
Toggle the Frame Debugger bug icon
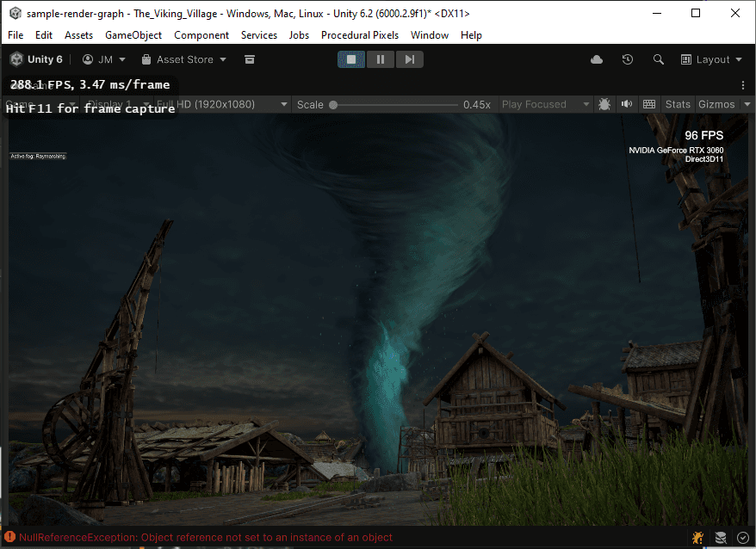[604, 104]
